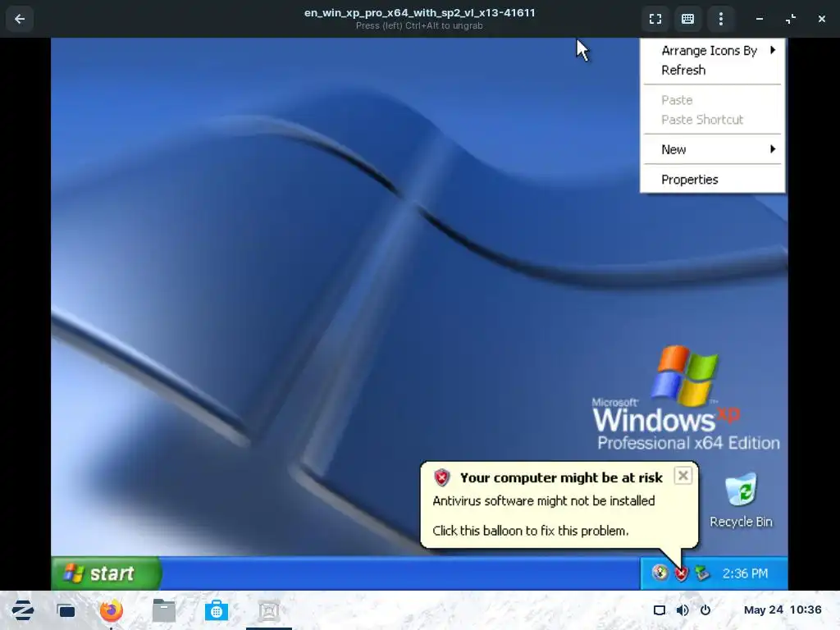Screen dimensions: 840x630
Task: Open the keyboard shortcuts menu icon
Action: 688,19
